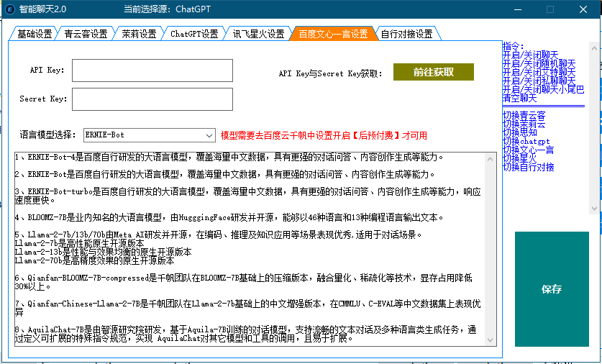Go to the ChatGPT设置 tab
This screenshot has height=364, width=602.
point(194,34)
